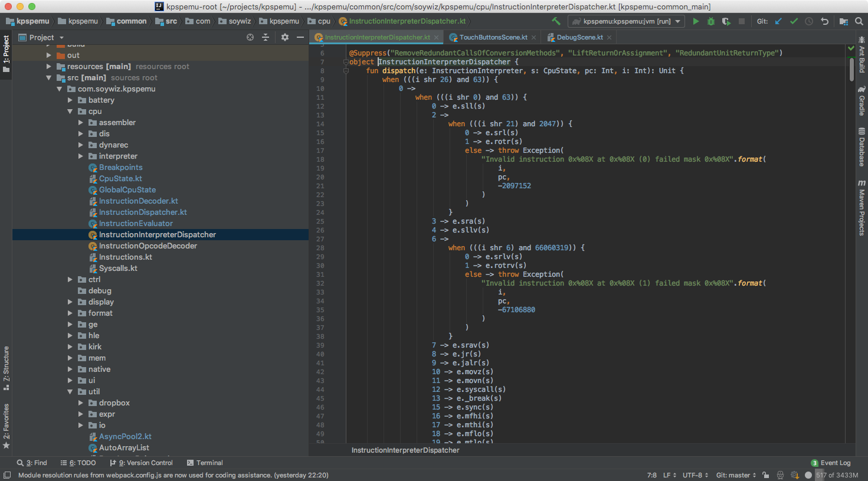This screenshot has height=481, width=868.
Task: Toggle file read-only lock in status bar
Action: point(765,475)
